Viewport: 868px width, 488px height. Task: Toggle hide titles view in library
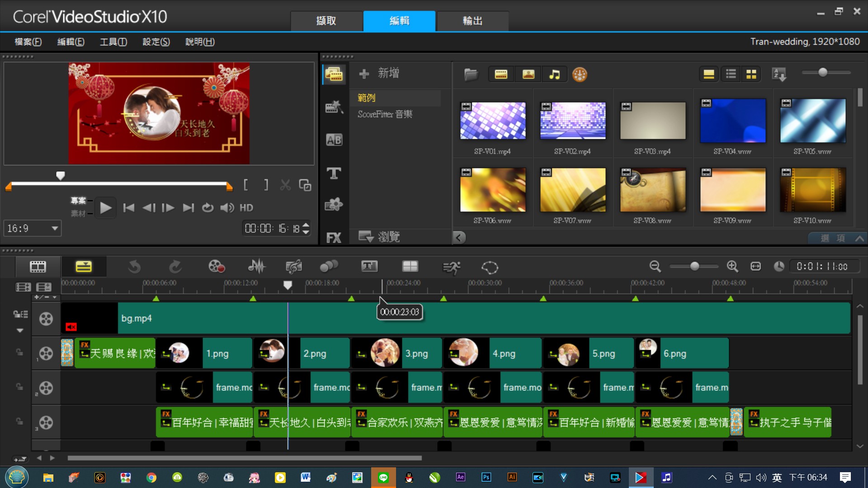coord(709,74)
